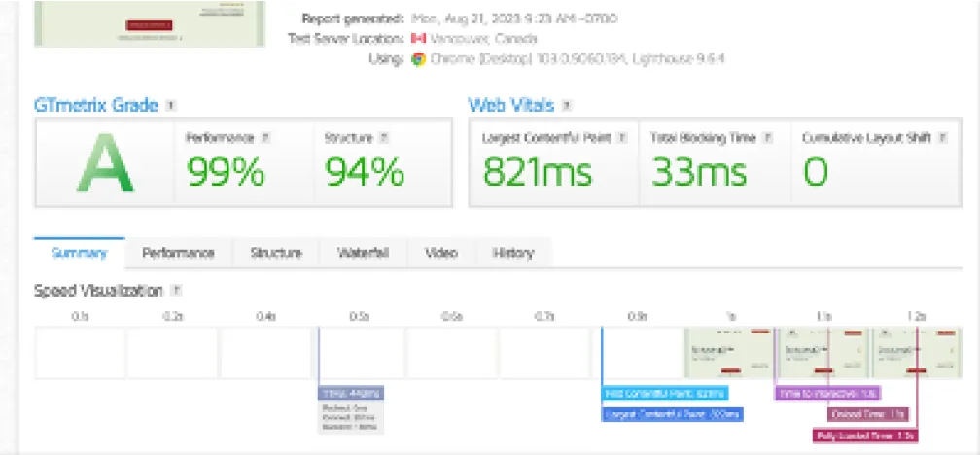The image size is (980, 455).
Task: Click the help icon beside GTmetrix Grade
Action: click(171, 105)
